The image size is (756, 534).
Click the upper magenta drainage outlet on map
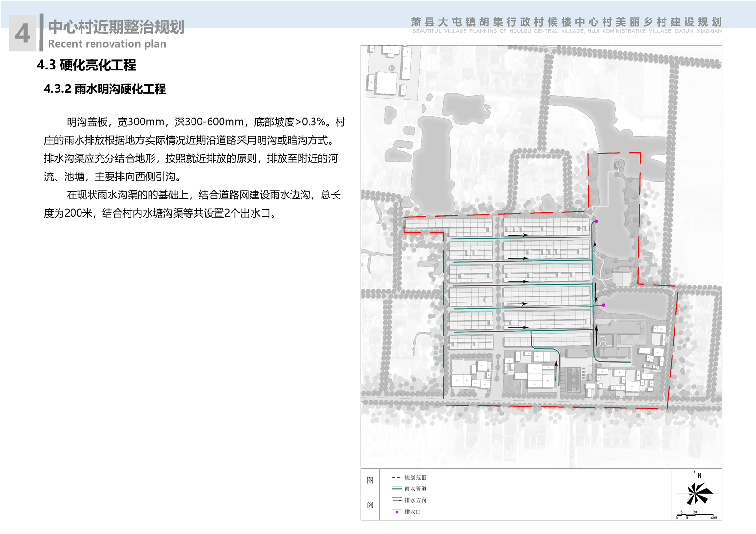(x=596, y=221)
